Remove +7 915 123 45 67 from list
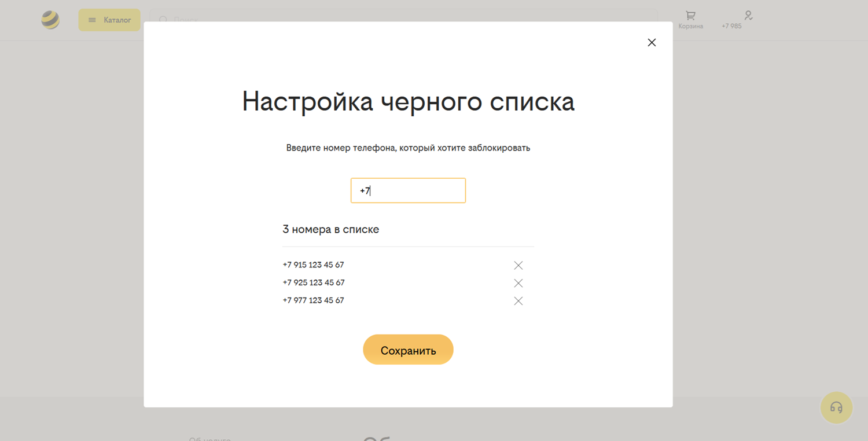Screen dimensions: 868x441 coord(518,265)
